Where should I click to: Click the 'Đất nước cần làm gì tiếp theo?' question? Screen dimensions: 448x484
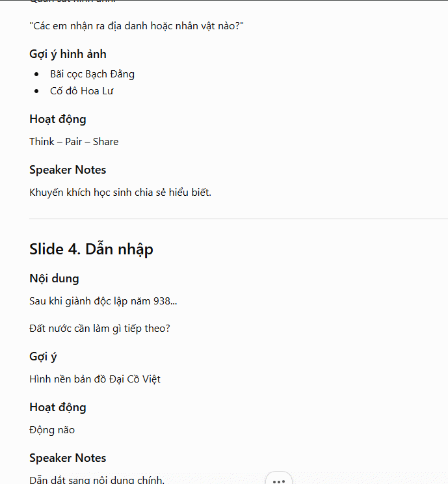(99, 328)
